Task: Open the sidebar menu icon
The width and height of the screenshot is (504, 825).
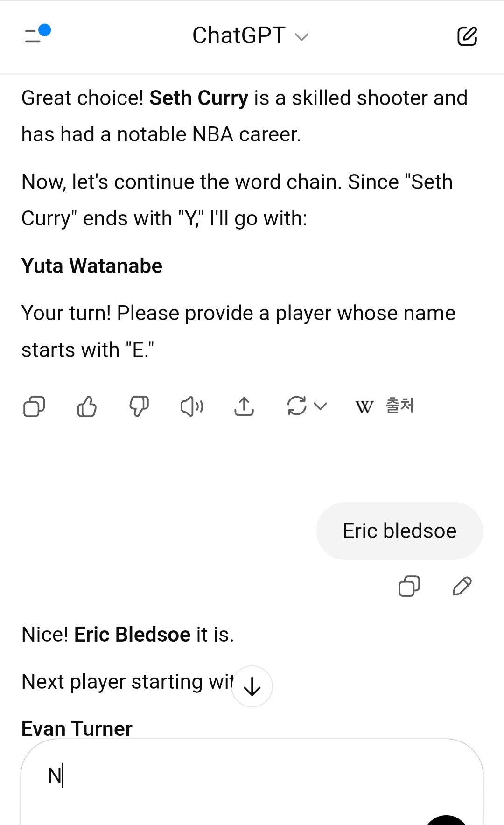Action: click(x=36, y=35)
